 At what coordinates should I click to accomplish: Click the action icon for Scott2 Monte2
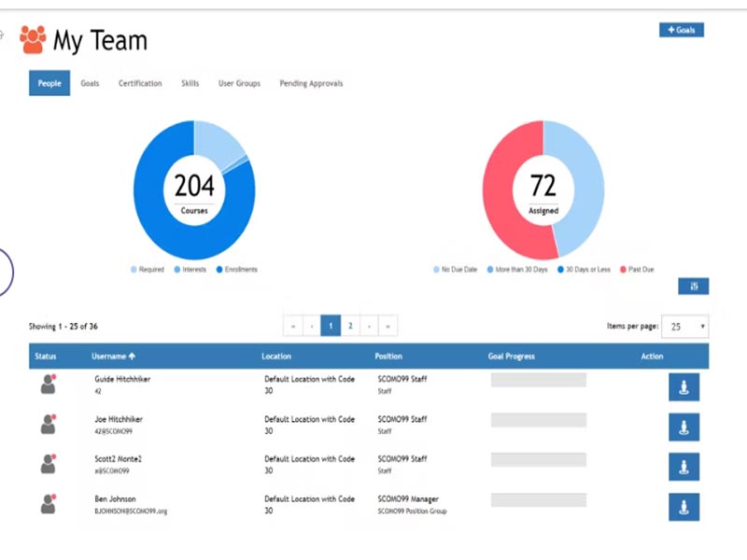[684, 467]
